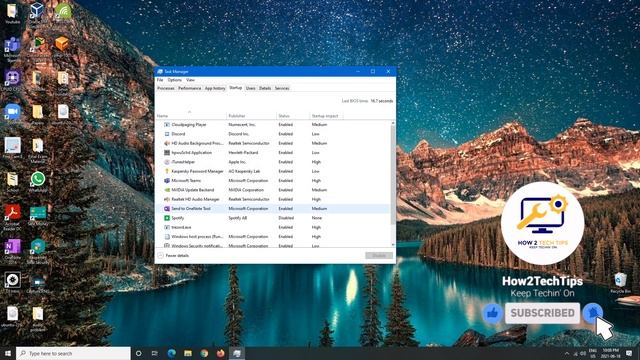Click the Microsoft Teams icon in startup list
The height and width of the screenshot is (360, 640).
[x=167, y=180]
